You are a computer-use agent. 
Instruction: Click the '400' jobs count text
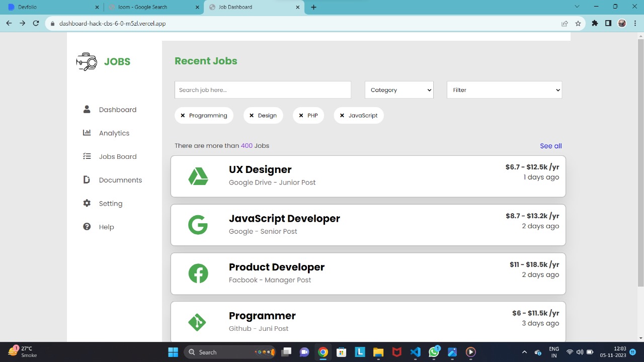tap(247, 146)
